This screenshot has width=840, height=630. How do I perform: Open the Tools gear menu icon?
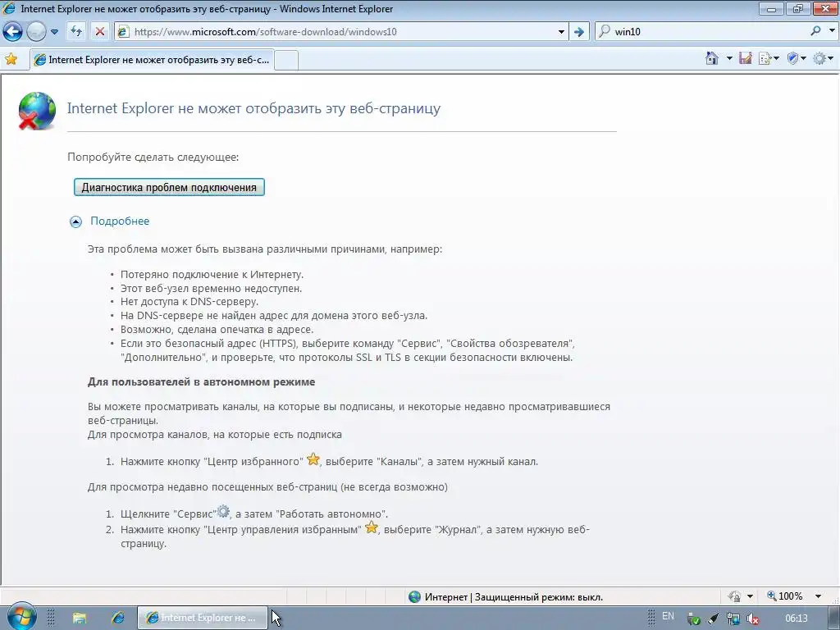point(819,58)
